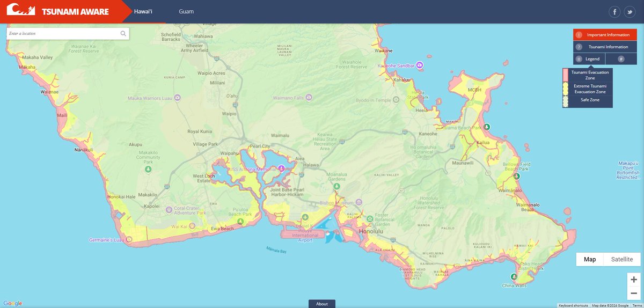The image size is (644, 308).
Task: Select the Guam tab
Action: coord(186,11)
